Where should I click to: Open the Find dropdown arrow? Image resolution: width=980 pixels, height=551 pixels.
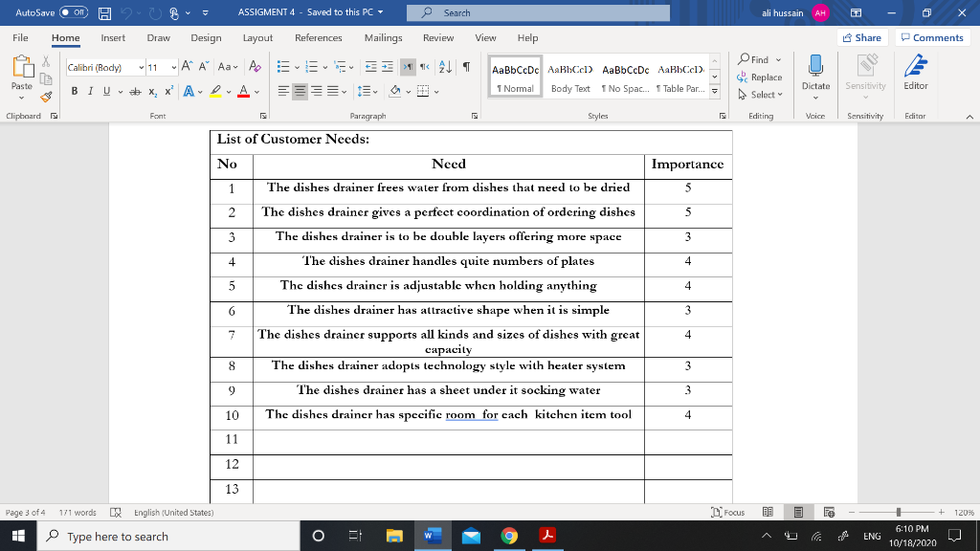pyautogui.click(x=778, y=60)
